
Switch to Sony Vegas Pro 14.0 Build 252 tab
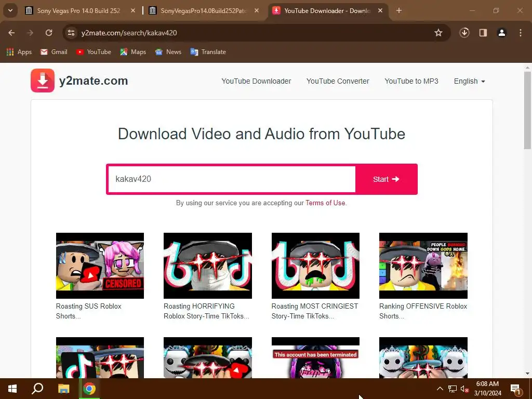(x=79, y=11)
